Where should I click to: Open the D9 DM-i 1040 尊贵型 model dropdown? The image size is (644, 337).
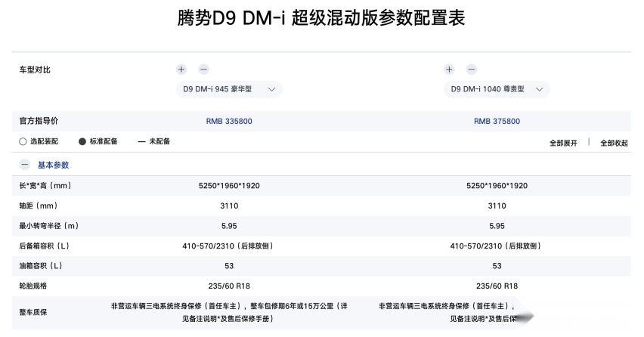(497, 89)
